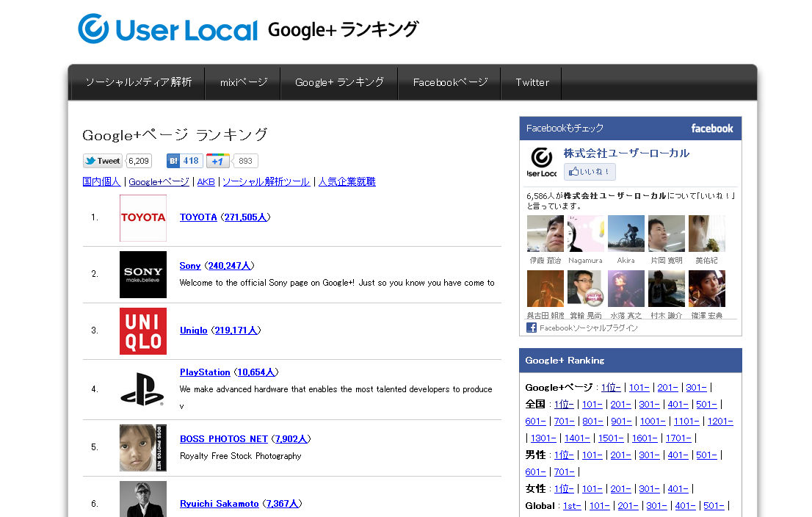
Task: Click the tweet count 6,209
Action: coord(139,161)
